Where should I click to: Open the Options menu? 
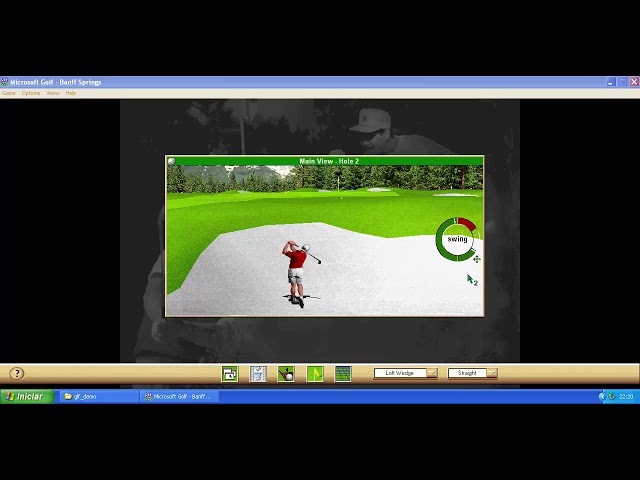pos(31,93)
